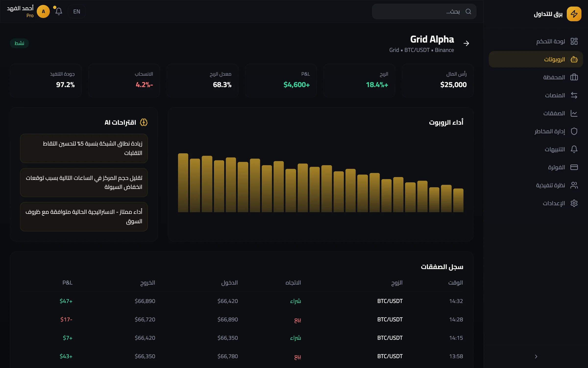
Task: Open نظرة تنفيذية users icon
Action: 574,185
